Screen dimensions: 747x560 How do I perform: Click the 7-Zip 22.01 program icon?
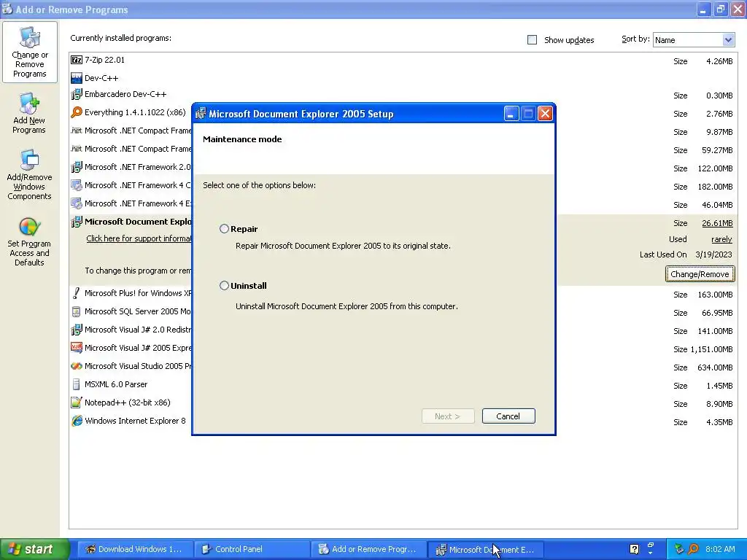(76, 60)
